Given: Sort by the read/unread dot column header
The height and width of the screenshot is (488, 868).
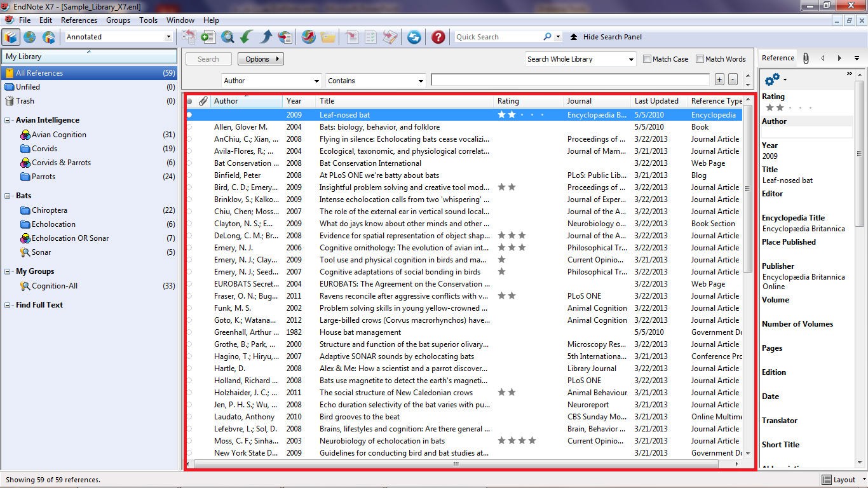Looking at the screenshot, I should [189, 101].
